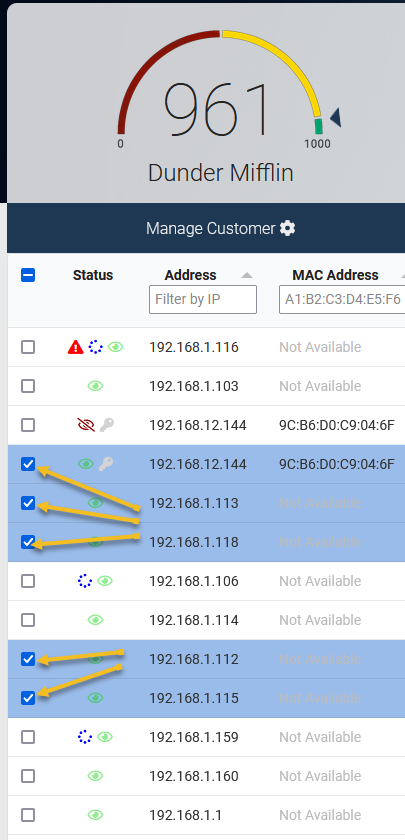
Task: Check the box for 192.168.1.159
Action: 28,737
